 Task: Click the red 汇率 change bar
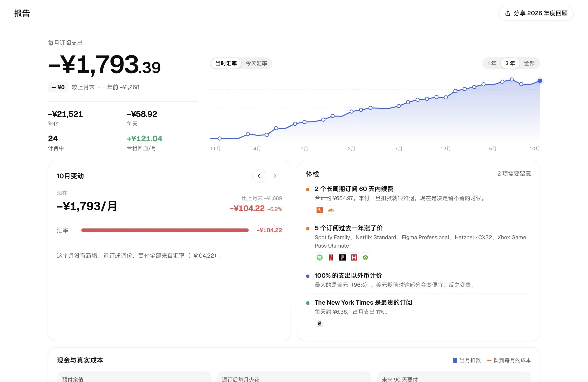coord(165,230)
